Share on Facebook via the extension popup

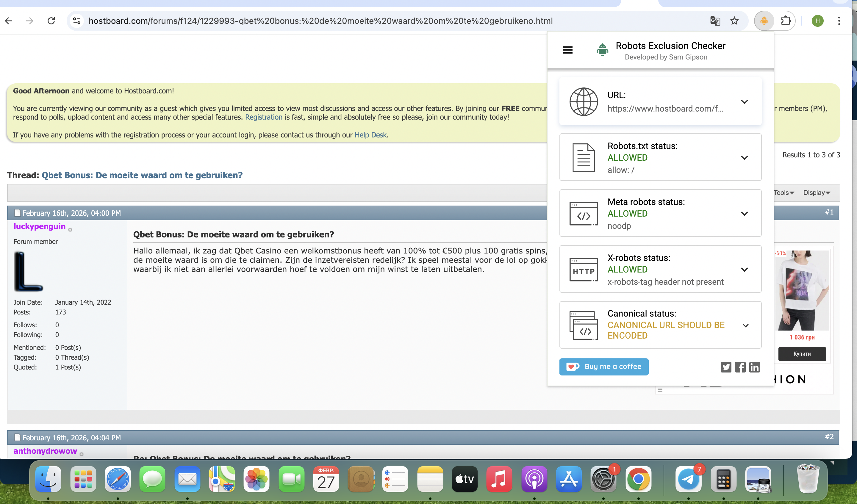click(740, 367)
